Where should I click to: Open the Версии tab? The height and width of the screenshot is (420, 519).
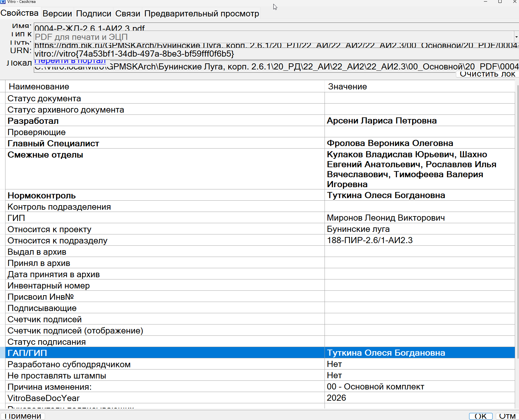[57, 14]
